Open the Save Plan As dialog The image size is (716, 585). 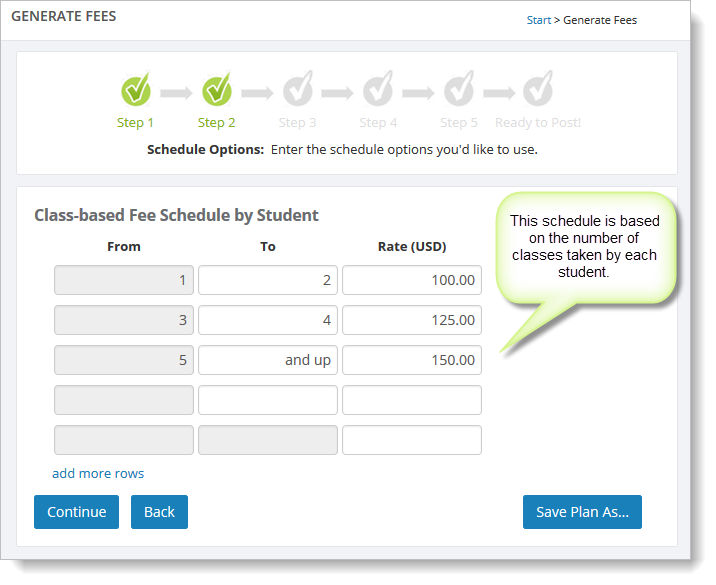pyautogui.click(x=582, y=512)
